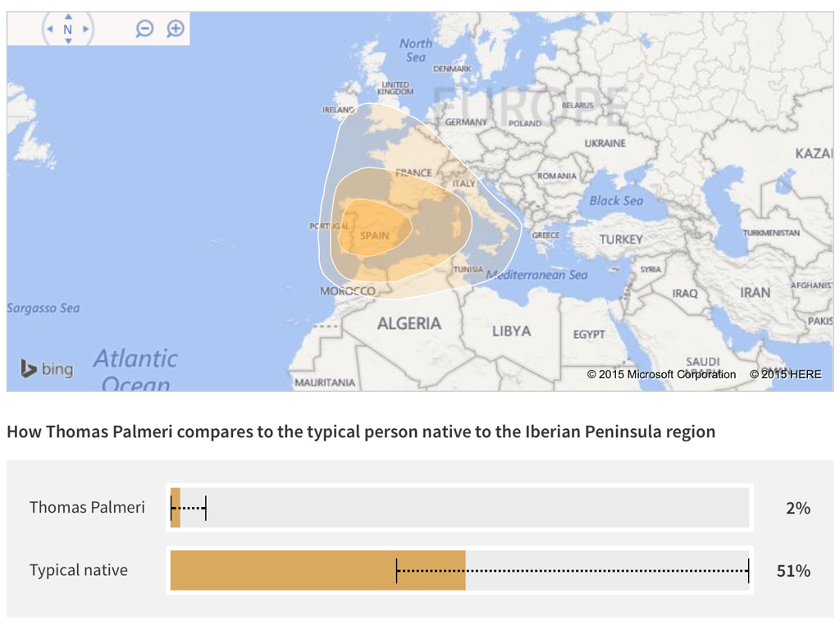The height and width of the screenshot is (630, 840).
Task: Click the Typical native row label
Action: (x=79, y=570)
